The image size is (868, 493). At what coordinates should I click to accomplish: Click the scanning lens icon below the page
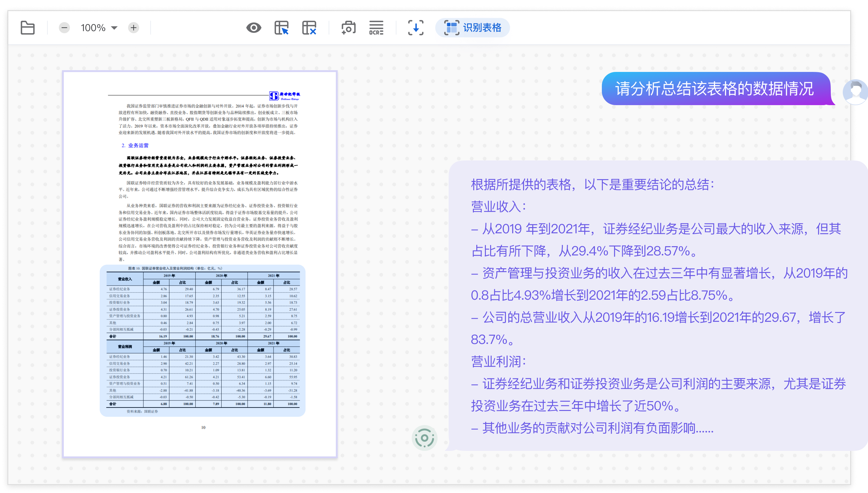point(425,437)
